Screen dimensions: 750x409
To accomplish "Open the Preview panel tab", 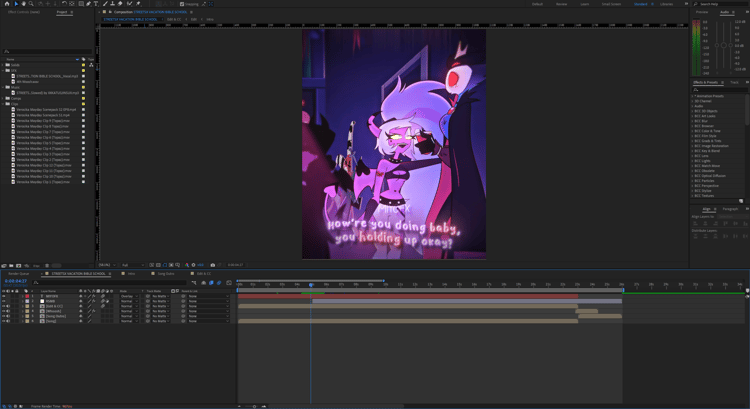I will (x=702, y=12).
